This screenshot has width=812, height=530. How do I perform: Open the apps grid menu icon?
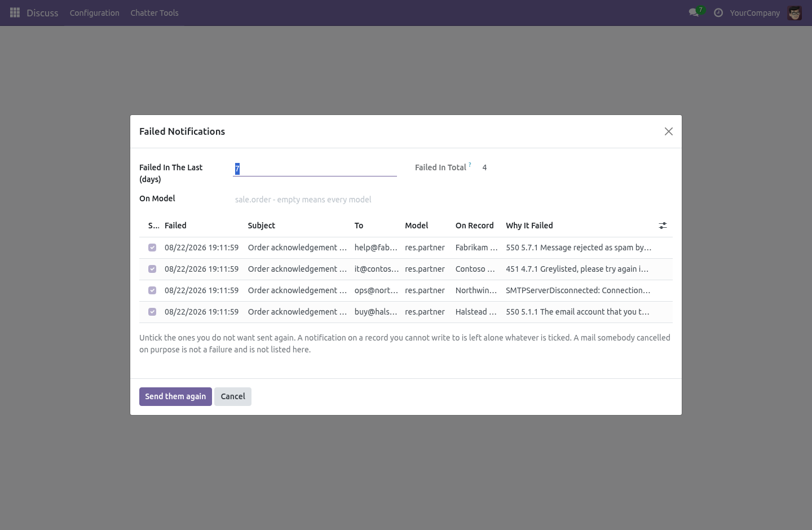(15, 12)
